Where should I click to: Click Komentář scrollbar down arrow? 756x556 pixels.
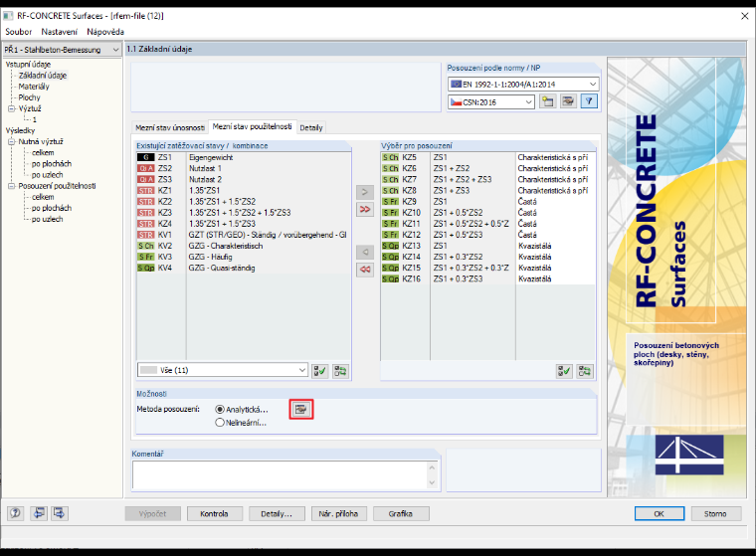(432, 482)
